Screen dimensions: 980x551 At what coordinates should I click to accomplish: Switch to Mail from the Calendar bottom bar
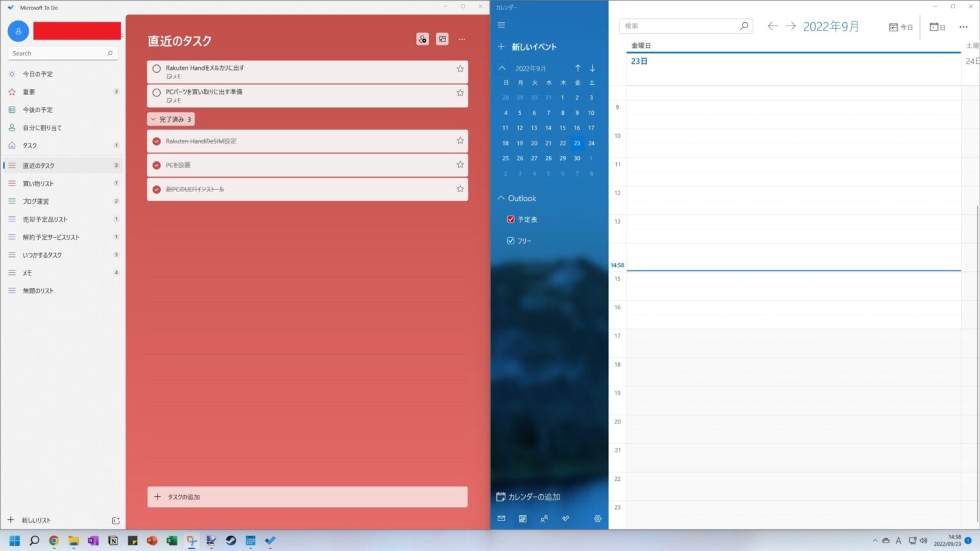(501, 518)
